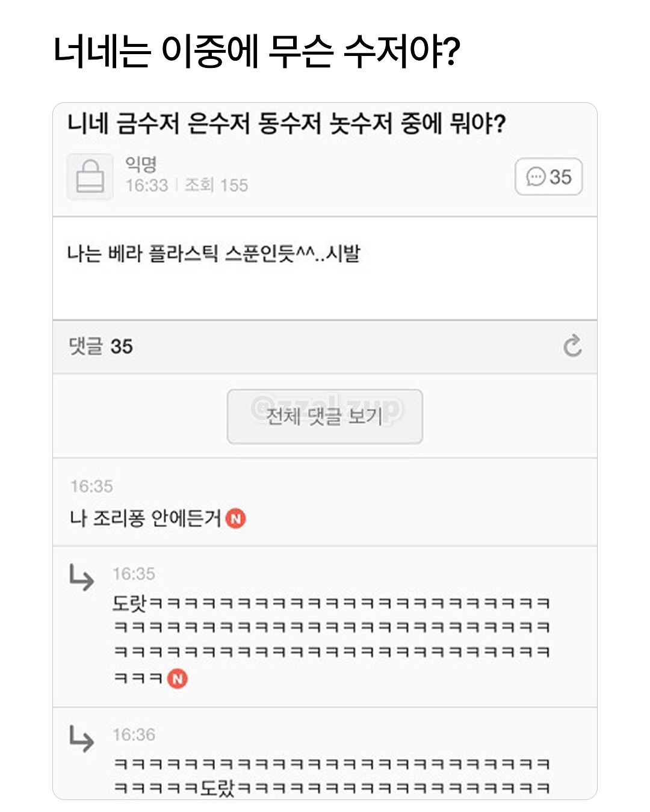Click the speech bubble inside the comment counter
Image resolution: width=650 pixels, height=812 pixels.
535,177
